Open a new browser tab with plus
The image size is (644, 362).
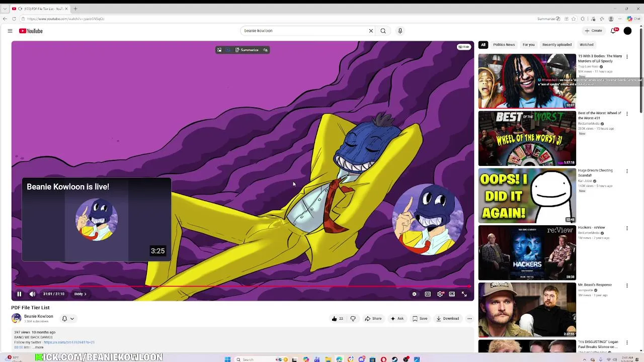[75, 9]
